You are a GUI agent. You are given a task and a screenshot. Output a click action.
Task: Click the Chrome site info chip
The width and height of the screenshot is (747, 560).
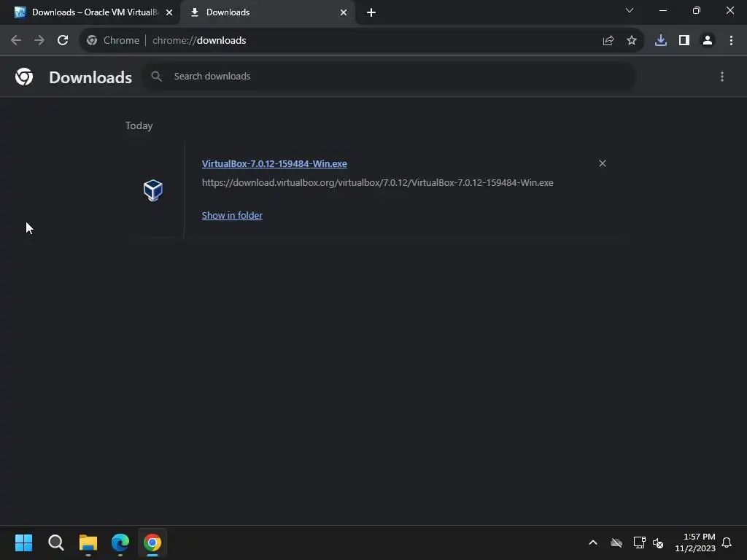[113, 41]
